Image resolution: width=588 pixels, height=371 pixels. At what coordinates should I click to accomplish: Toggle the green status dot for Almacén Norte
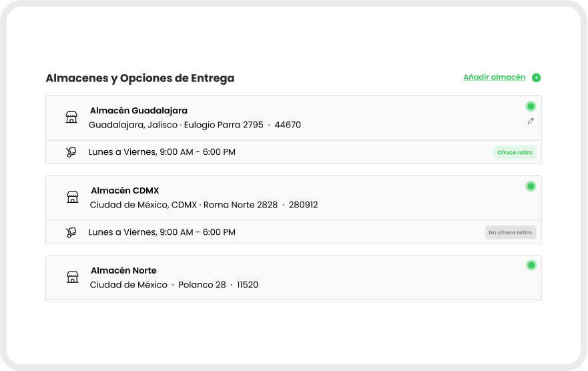point(531,265)
